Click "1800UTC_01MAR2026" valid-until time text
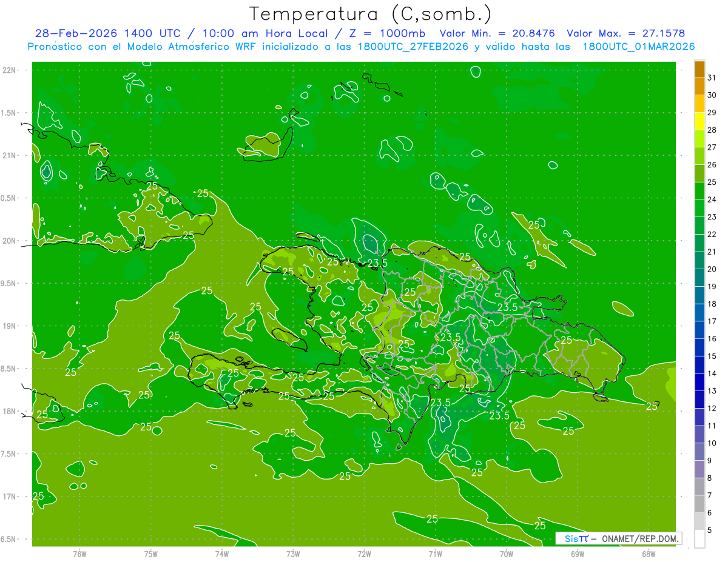Screen dimensions: 728x562 pyautogui.click(x=639, y=47)
